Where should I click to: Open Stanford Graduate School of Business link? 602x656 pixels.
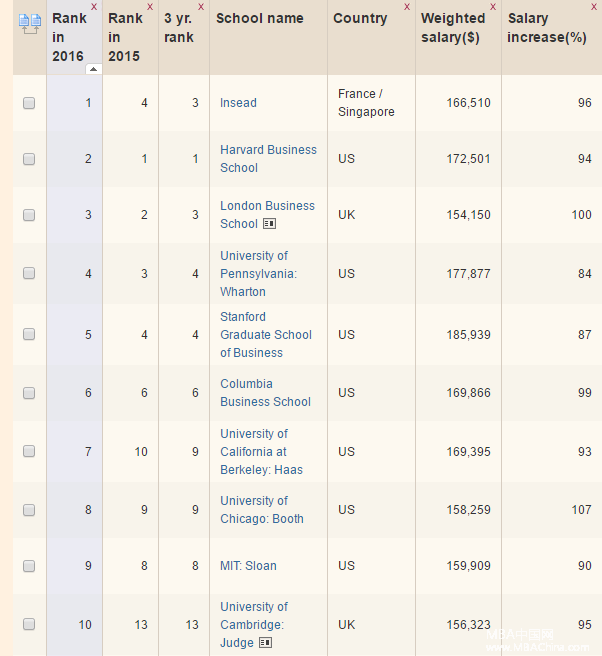(x=266, y=335)
